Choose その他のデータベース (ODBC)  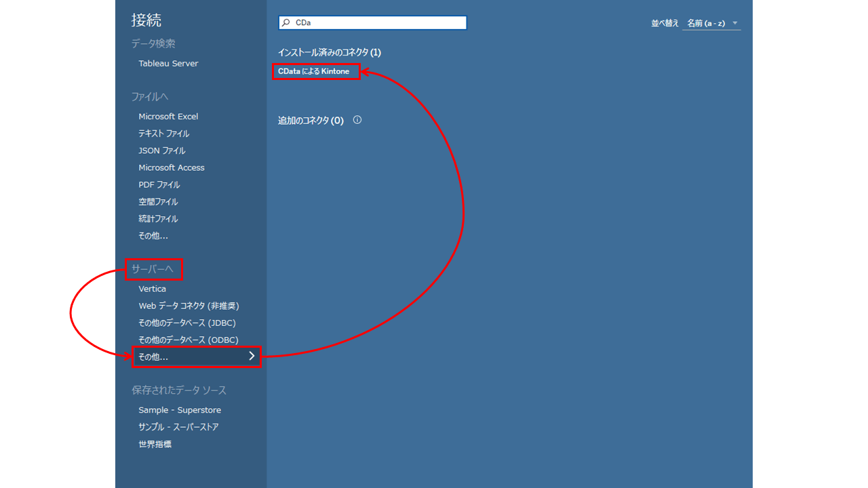(x=189, y=340)
